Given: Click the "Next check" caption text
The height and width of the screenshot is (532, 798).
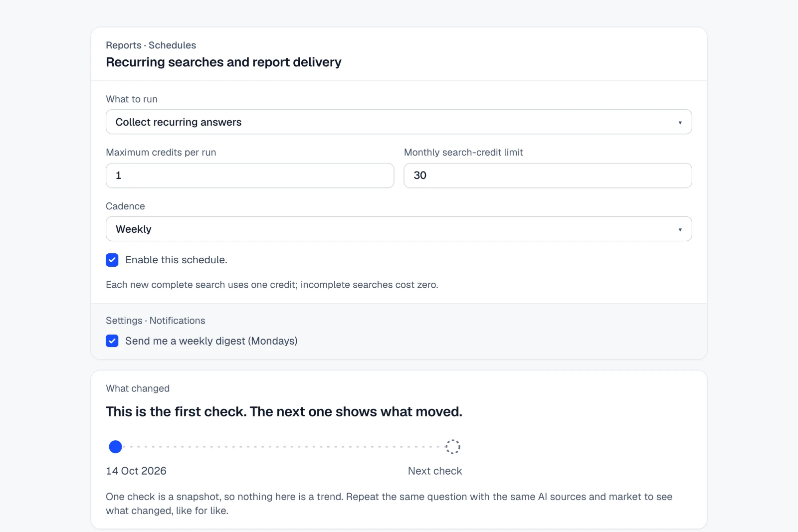Looking at the screenshot, I should [435, 471].
